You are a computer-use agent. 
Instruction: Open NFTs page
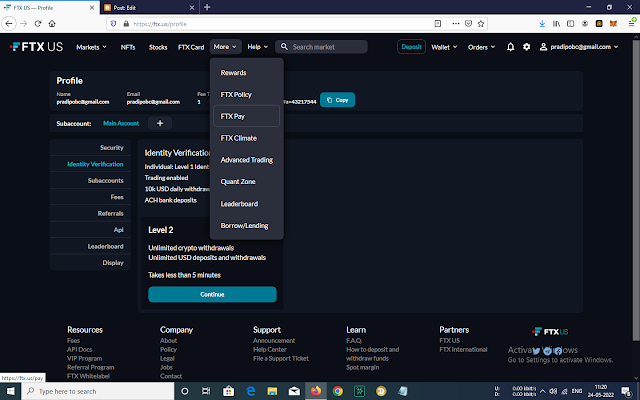pos(128,47)
